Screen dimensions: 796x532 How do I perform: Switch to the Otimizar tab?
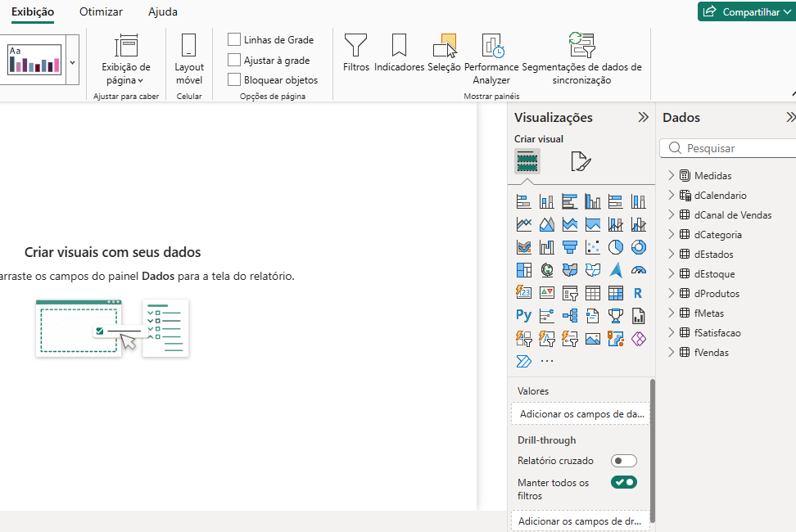(x=101, y=11)
